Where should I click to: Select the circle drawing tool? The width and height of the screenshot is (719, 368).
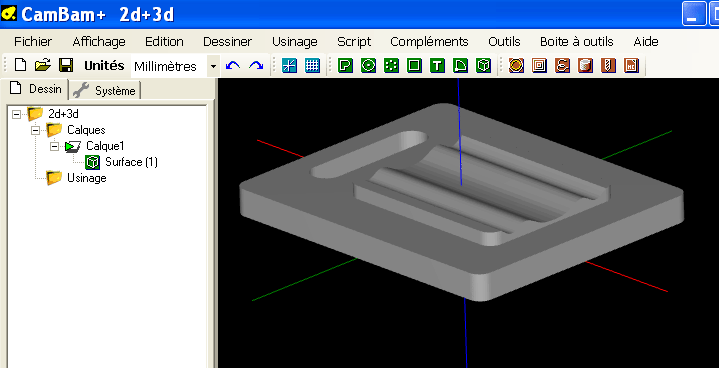[368, 66]
